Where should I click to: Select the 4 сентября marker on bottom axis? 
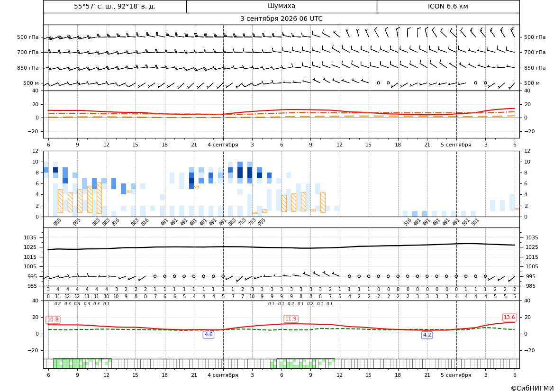[223, 375]
